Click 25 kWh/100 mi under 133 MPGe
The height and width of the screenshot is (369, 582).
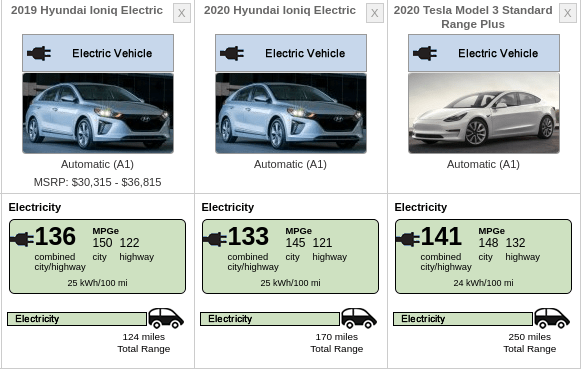(290, 283)
